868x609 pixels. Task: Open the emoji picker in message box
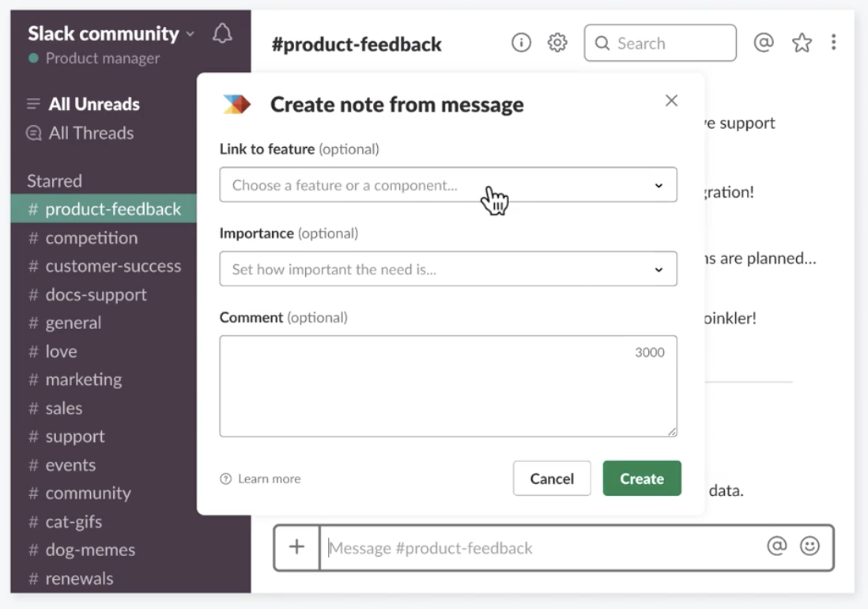810,547
